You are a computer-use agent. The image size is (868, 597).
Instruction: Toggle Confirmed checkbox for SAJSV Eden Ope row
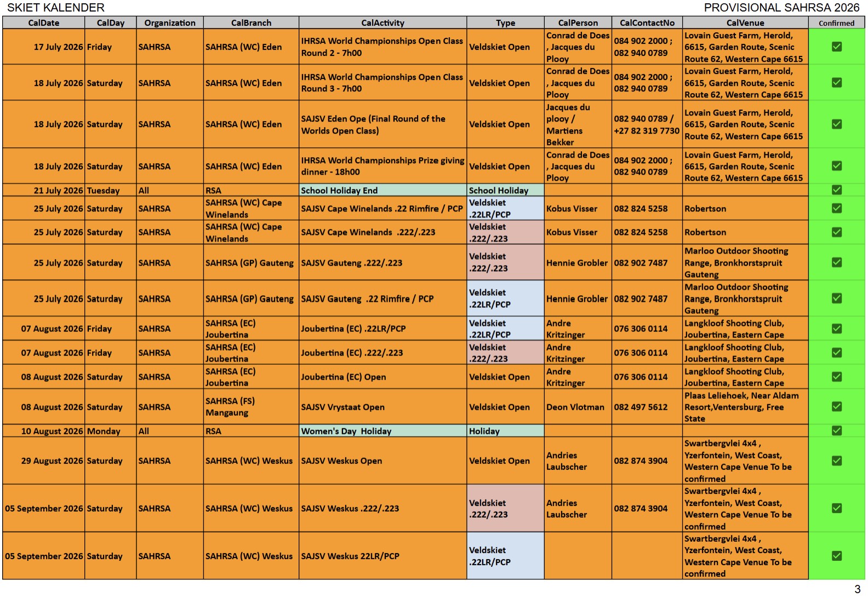pyautogui.click(x=836, y=124)
